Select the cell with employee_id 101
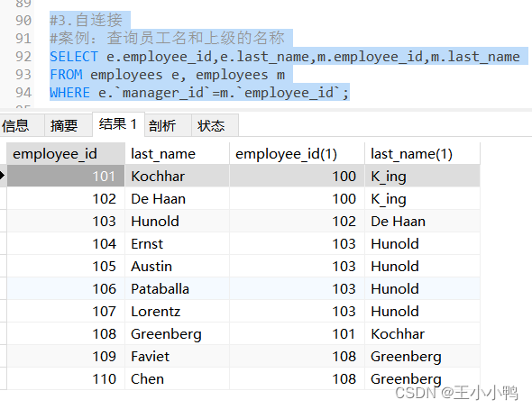 pos(66,177)
